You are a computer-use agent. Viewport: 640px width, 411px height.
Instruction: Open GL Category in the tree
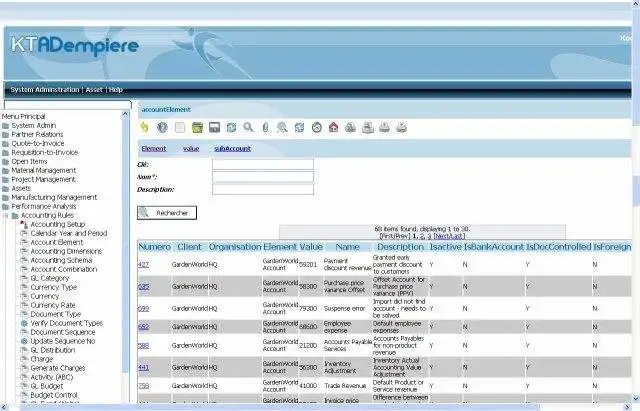[50, 278]
